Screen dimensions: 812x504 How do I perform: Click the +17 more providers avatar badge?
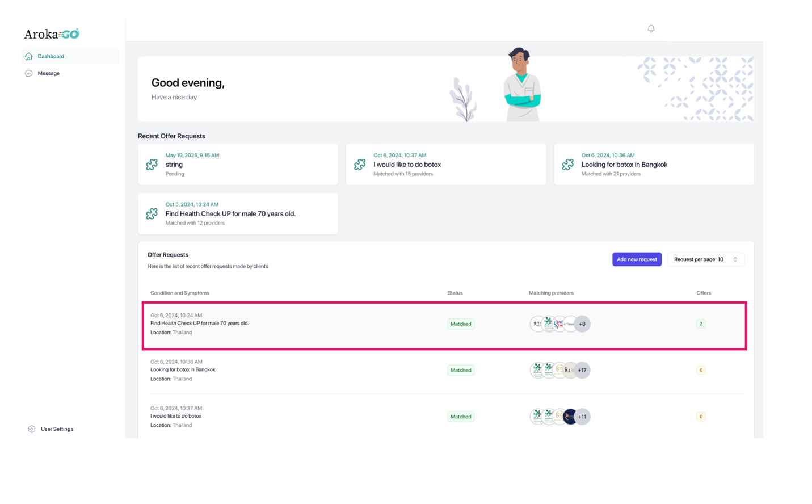(x=582, y=370)
